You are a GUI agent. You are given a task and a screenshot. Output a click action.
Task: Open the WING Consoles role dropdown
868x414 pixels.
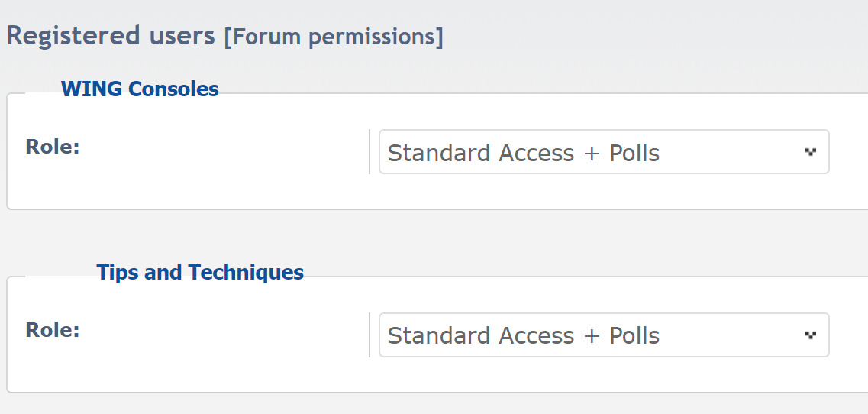(603, 152)
